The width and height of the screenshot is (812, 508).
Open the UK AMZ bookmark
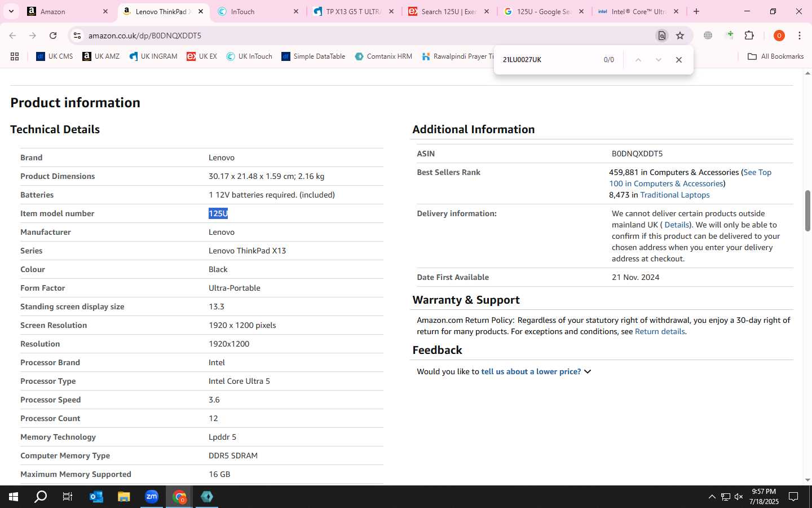tap(101, 56)
